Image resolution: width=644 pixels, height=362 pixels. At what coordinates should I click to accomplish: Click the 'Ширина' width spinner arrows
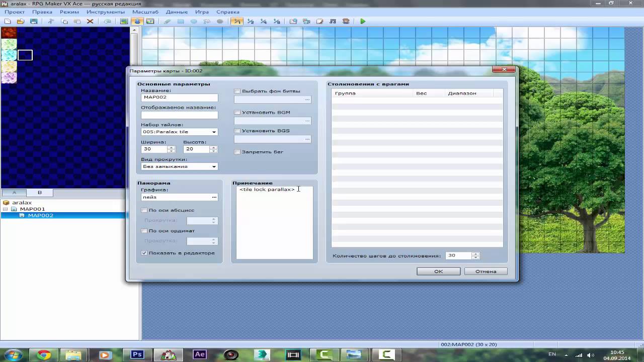[x=171, y=149]
